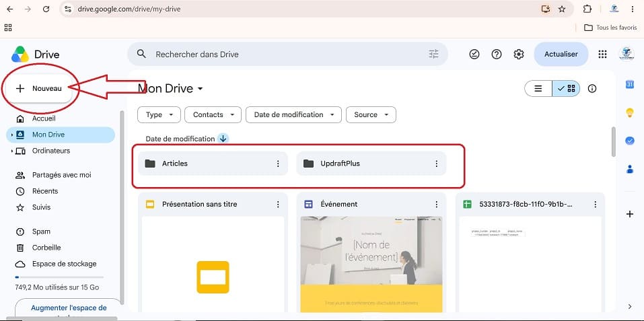Click the storage usage progress bar
This screenshot has height=321, width=644.
click(x=59, y=277)
